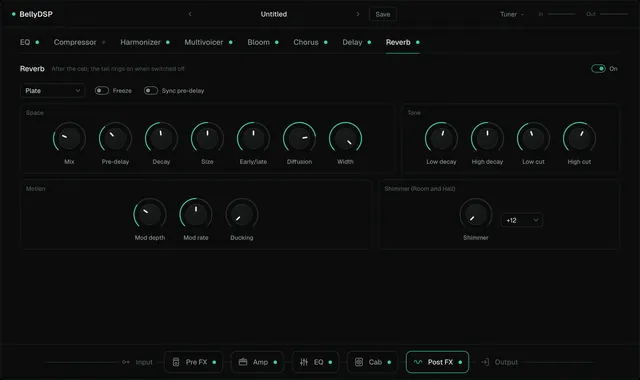The height and width of the screenshot is (380, 640).
Task: Switch the Reverb On toggle off
Action: pos(598,69)
